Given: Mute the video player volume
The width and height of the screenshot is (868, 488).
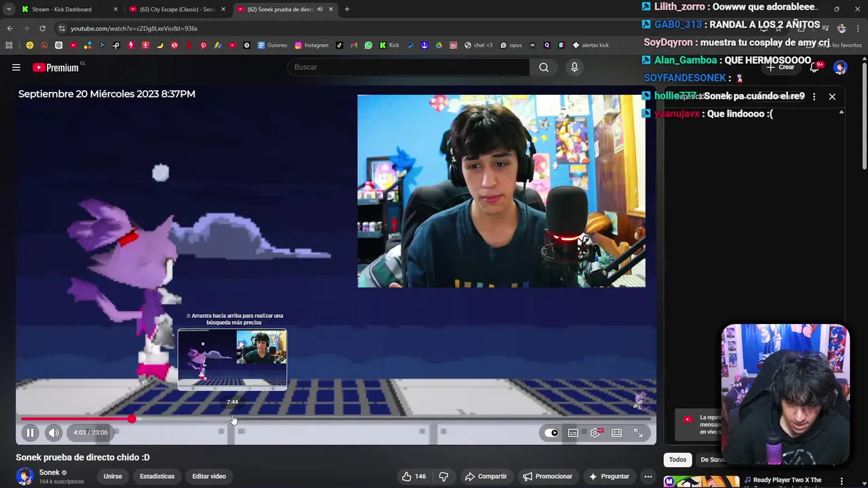Looking at the screenshot, I should click(54, 432).
